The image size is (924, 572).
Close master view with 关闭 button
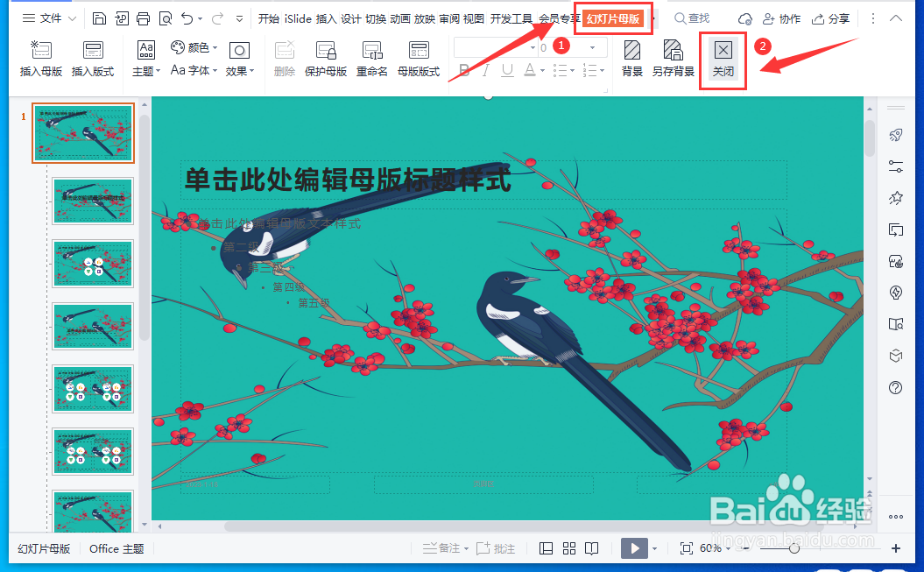tap(723, 59)
